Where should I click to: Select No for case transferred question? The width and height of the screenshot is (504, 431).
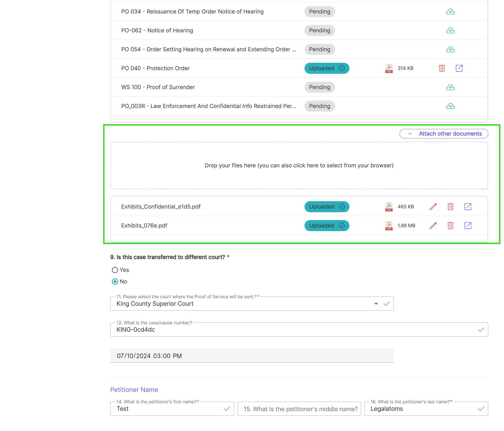(115, 282)
